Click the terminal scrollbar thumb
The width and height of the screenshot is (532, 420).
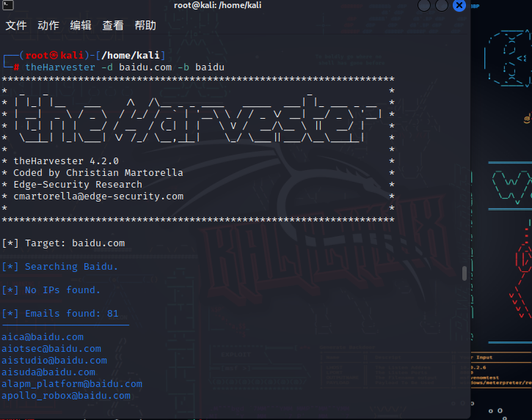[x=464, y=273]
